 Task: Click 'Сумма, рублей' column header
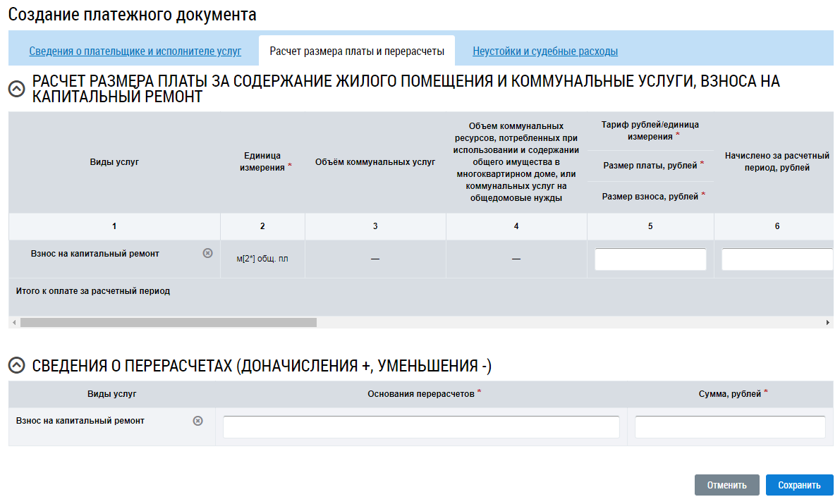pos(730,394)
